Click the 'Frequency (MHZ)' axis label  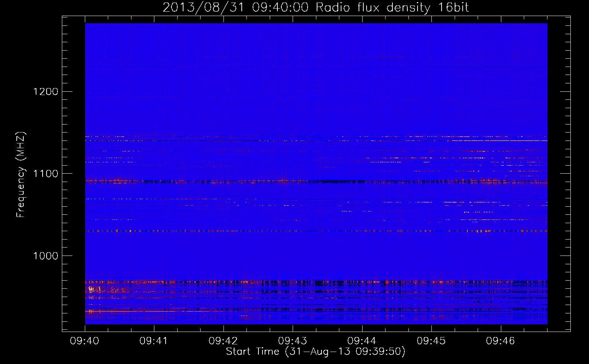[21, 175]
